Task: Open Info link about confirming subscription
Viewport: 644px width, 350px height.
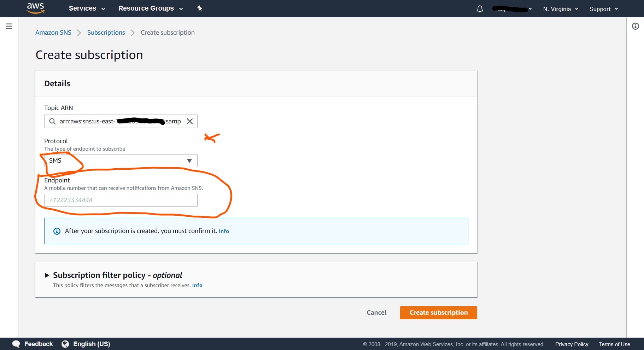Action: [x=224, y=231]
